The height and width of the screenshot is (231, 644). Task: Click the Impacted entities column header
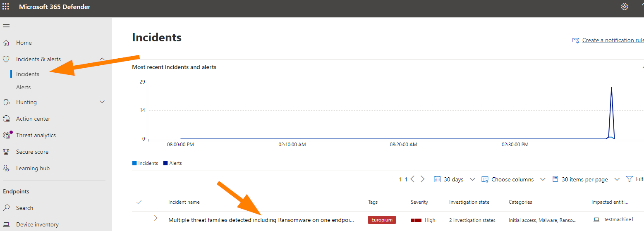click(x=610, y=202)
